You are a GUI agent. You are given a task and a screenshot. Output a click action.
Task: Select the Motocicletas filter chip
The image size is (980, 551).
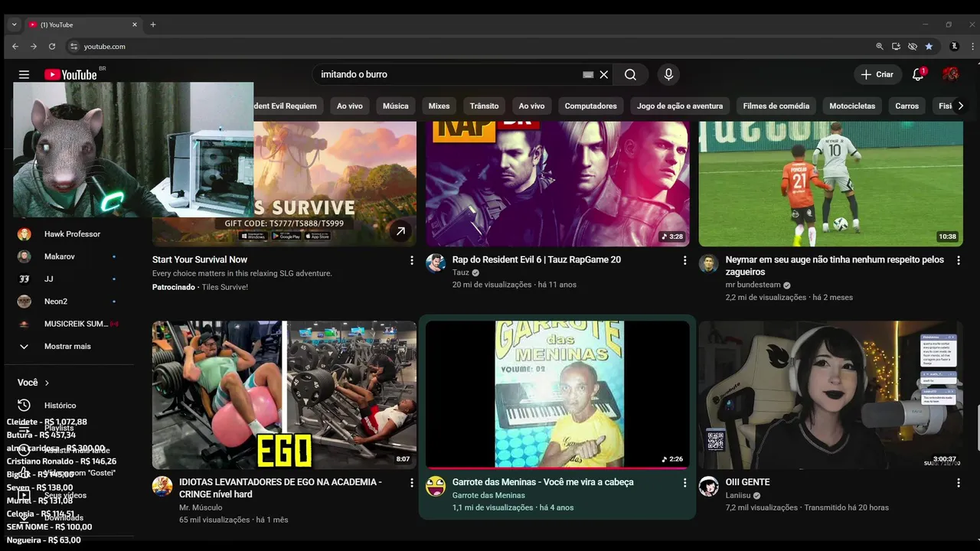(x=852, y=106)
